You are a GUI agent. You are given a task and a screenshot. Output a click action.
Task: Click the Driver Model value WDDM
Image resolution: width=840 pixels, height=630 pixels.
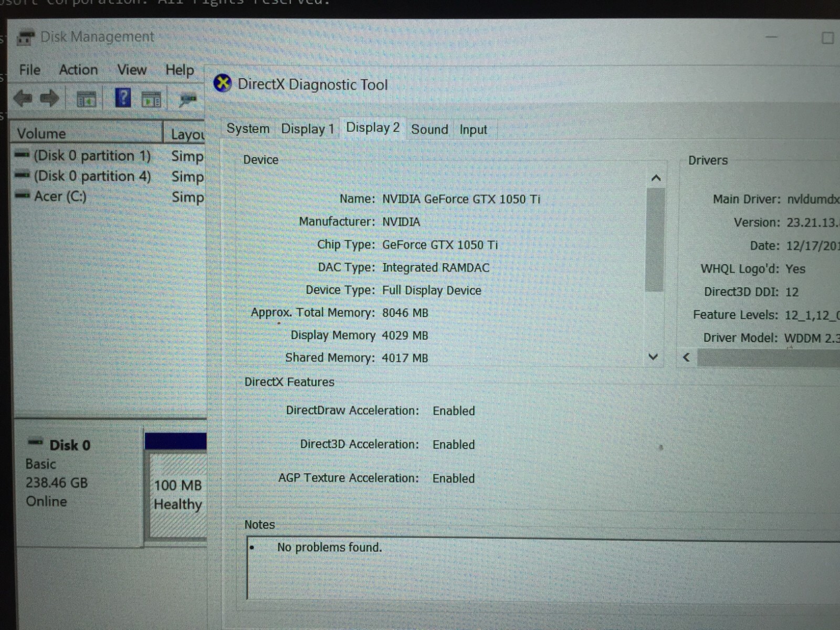click(812, 338)
